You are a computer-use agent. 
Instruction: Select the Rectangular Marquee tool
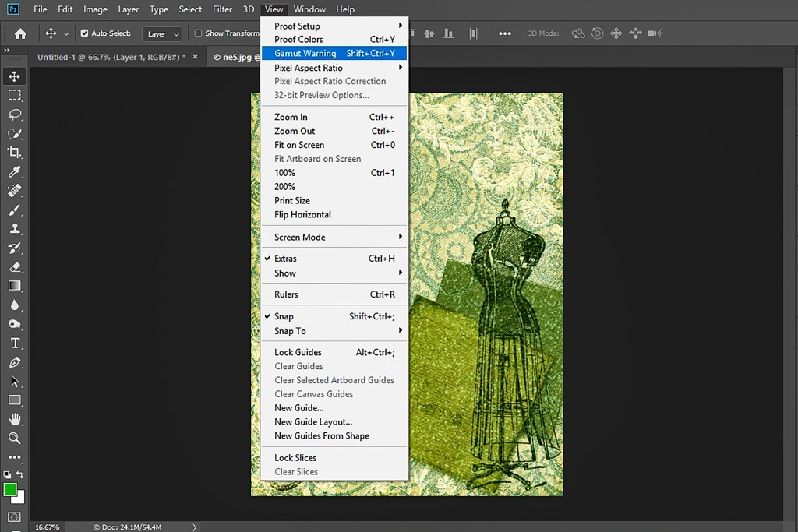pyautogui.click(x=14, y=95)
